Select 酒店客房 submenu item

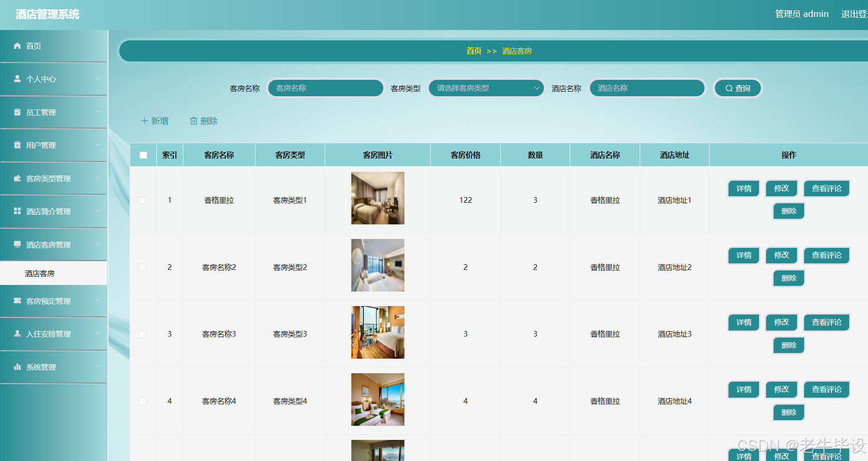tap(54, 273)
